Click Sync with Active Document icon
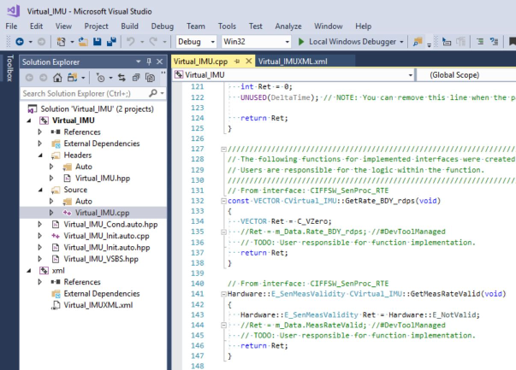516x370 pixels. pos(122,78)
